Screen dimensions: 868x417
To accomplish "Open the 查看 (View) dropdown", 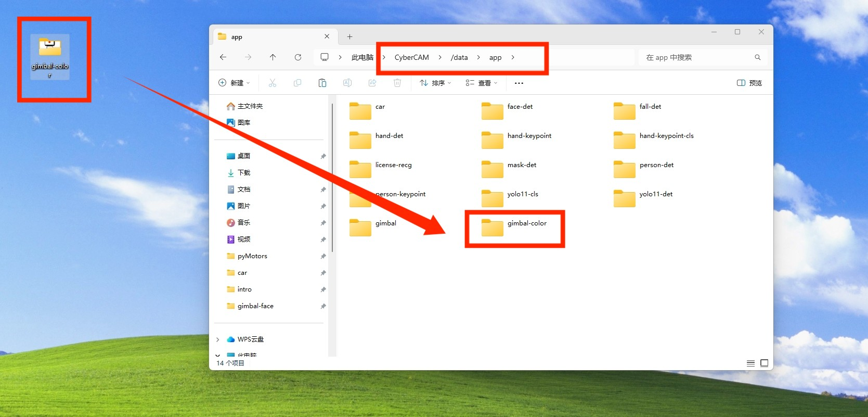I will (x=482, y=83).
